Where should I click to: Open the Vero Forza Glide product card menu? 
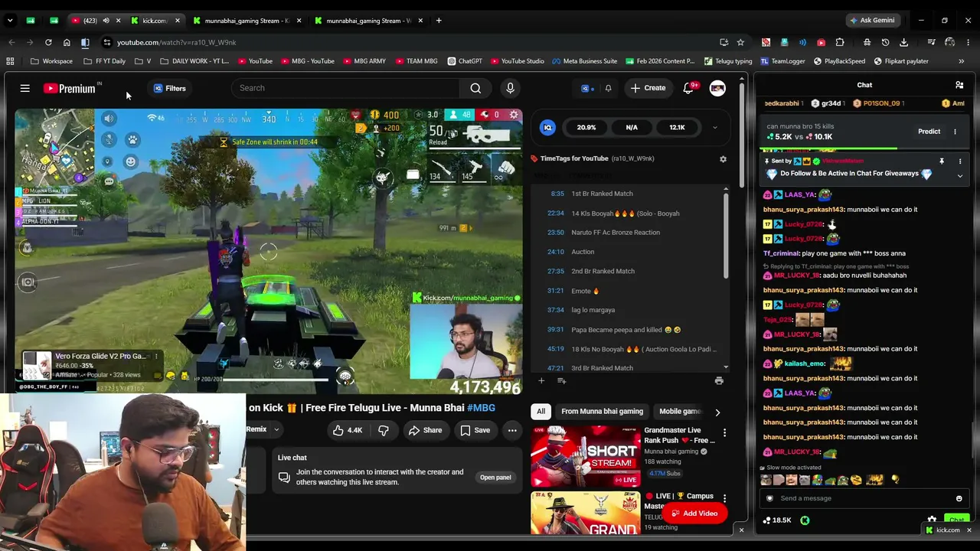pyautogui.click(x=156, y=356)
